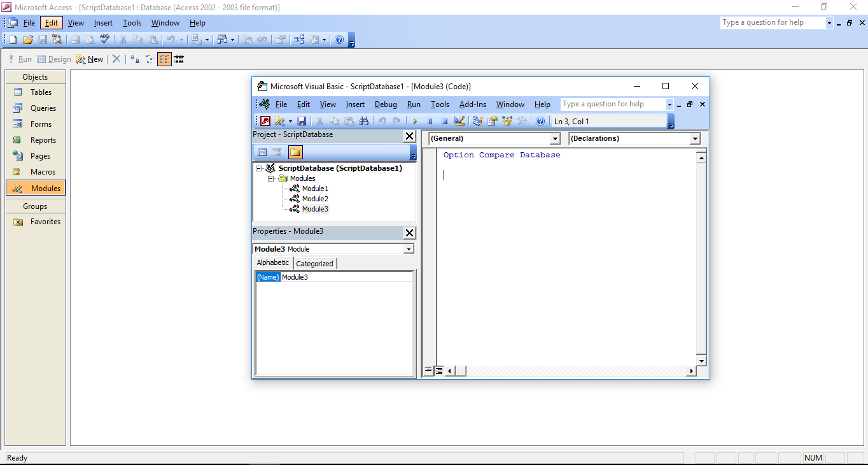Open Project Explorer icon in VBA toolbar
The height and width of the screenshot is (465, 868).
[477, 121]
